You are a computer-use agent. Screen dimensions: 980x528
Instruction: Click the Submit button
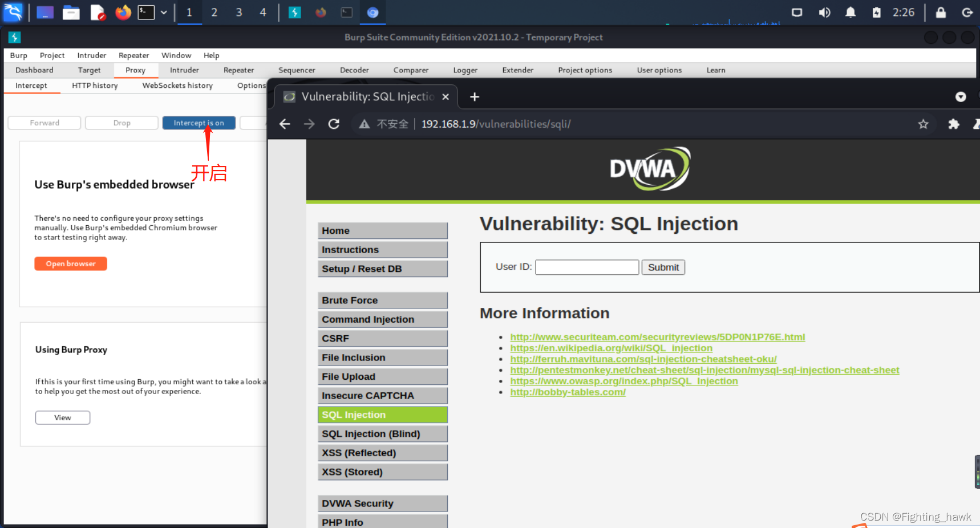point(663,267)
